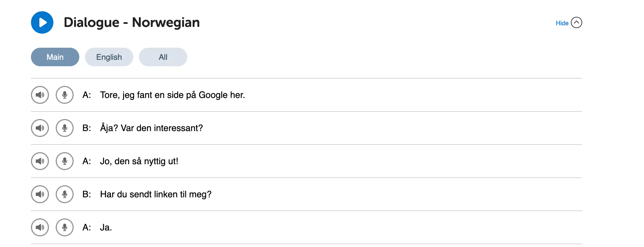Click microphone for 'Åja? Var den interessant?'

click(x=65, y=128)
